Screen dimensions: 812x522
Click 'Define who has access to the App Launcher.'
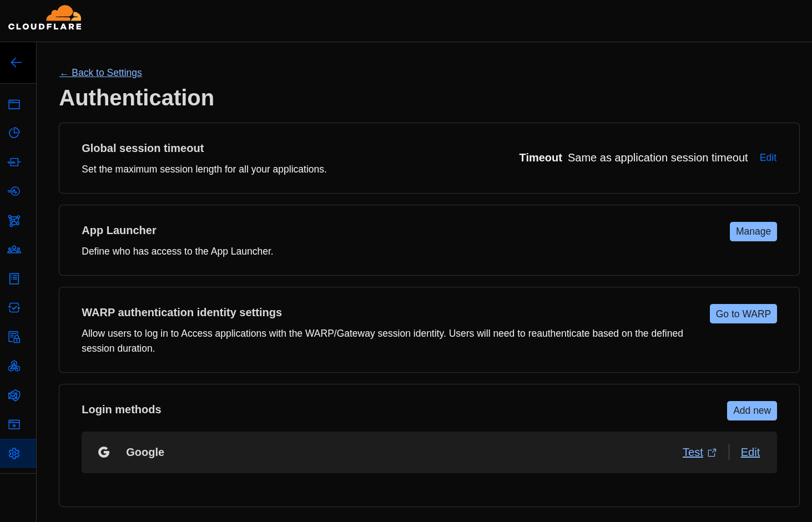coord(178,251)
